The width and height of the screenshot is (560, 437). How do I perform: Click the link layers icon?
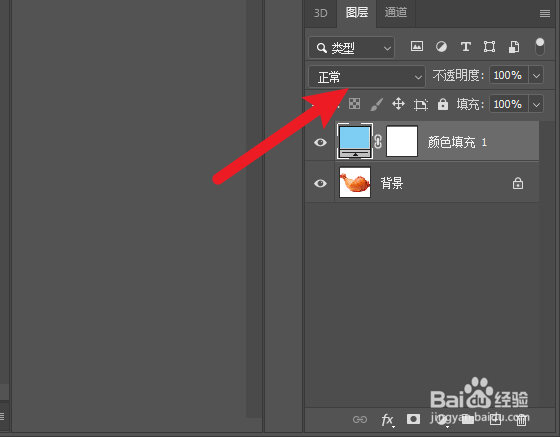360,419
